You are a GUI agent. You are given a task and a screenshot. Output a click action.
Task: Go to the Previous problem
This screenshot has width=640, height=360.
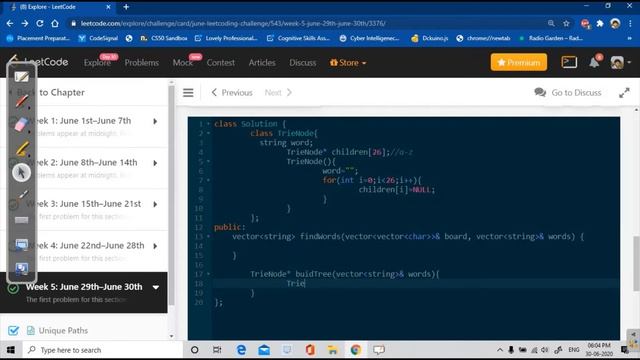[232, 93]
